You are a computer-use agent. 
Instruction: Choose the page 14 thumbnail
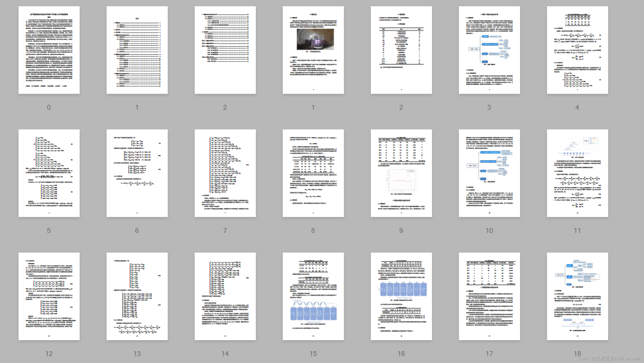pyautogui.click(x=225, y=296)
